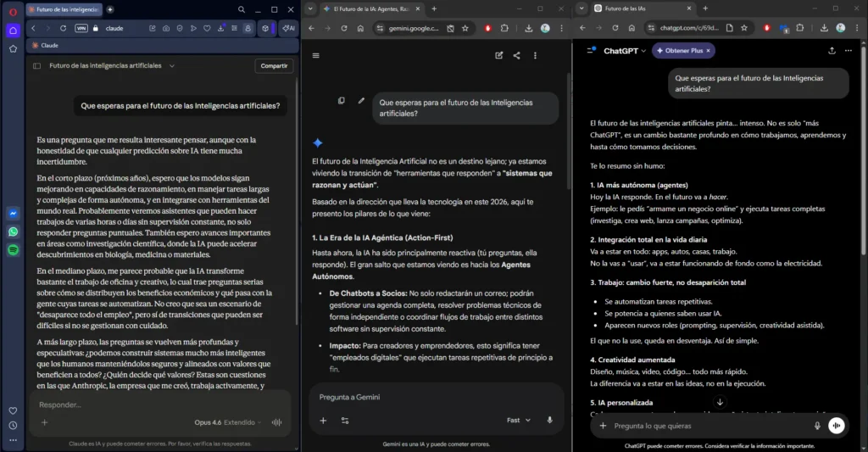Take Opera snapshot with camera icon

pos(166,28)
